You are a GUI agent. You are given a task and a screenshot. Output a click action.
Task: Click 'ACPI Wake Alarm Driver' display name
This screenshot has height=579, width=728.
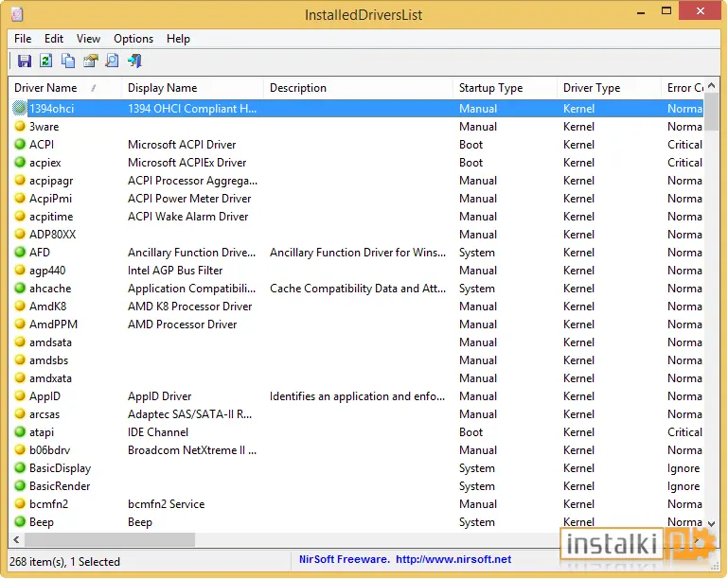click(x=188, y=217)
